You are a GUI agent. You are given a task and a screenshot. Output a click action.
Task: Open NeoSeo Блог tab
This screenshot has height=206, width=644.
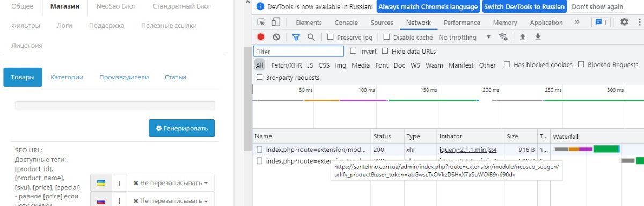coord(116,7)
